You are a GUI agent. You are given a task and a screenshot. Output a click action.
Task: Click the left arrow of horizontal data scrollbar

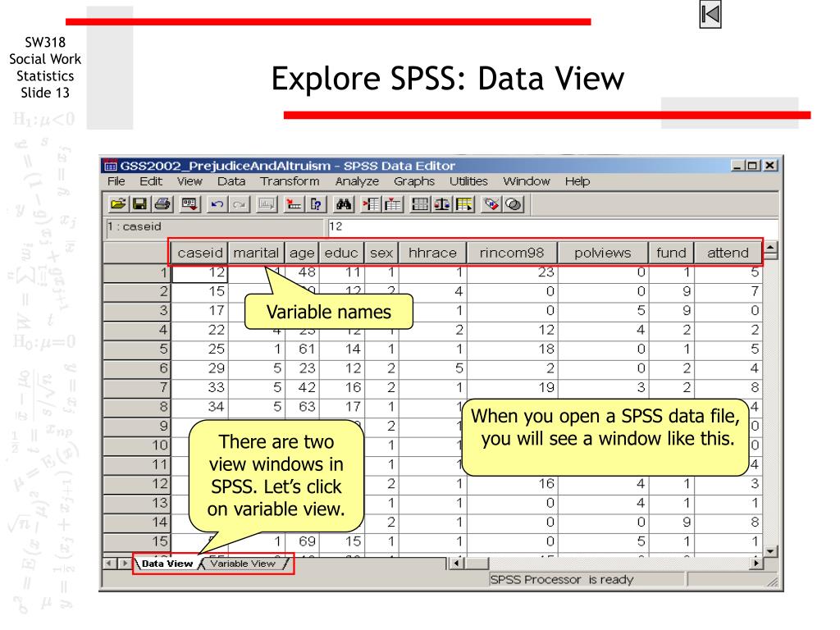(456, 563)
